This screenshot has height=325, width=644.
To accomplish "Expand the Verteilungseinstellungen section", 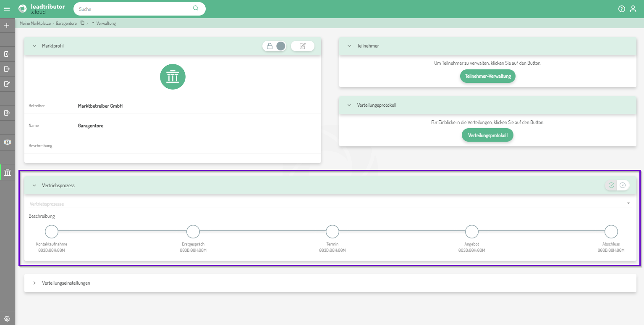I will pyautogui.click(x=34, y=283).
